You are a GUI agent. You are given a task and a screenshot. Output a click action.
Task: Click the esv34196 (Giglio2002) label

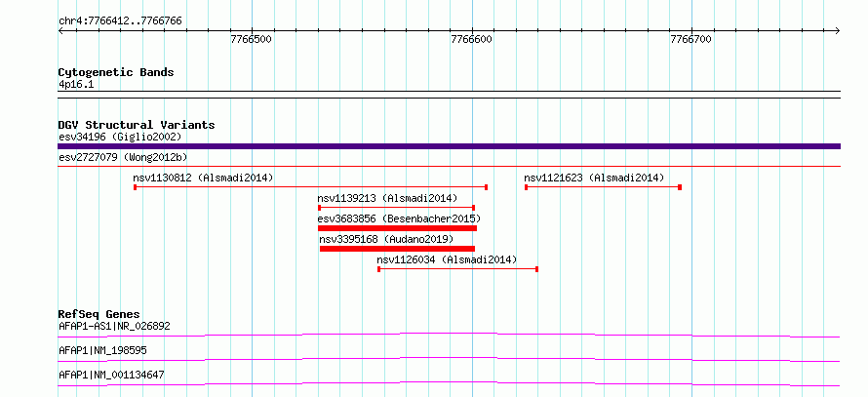pos(120,137)
